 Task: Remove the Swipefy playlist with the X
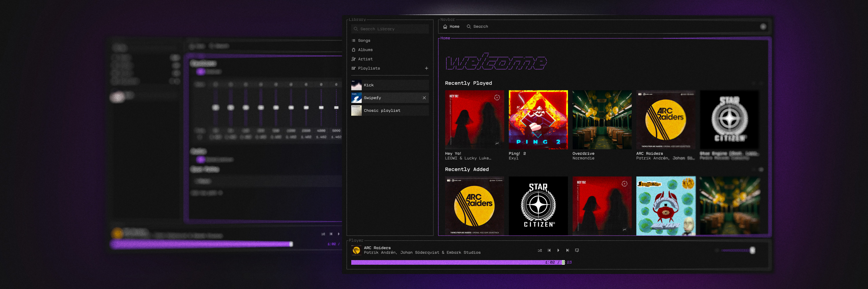[x=424, y=98]
